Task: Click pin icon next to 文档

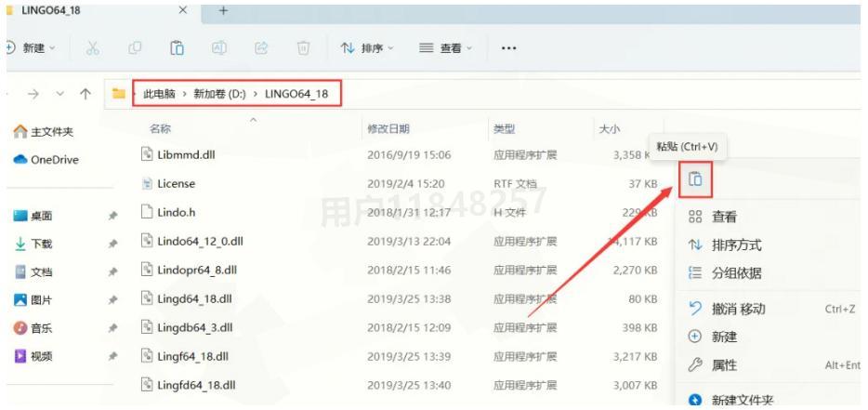Action: [x=113, y=272]
